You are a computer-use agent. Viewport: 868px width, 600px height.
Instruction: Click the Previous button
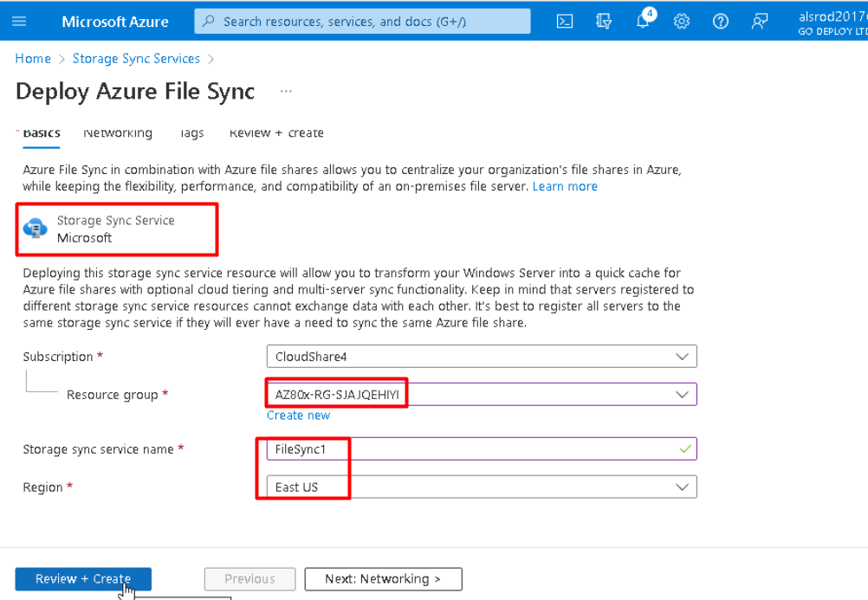(x=249, y=579)
